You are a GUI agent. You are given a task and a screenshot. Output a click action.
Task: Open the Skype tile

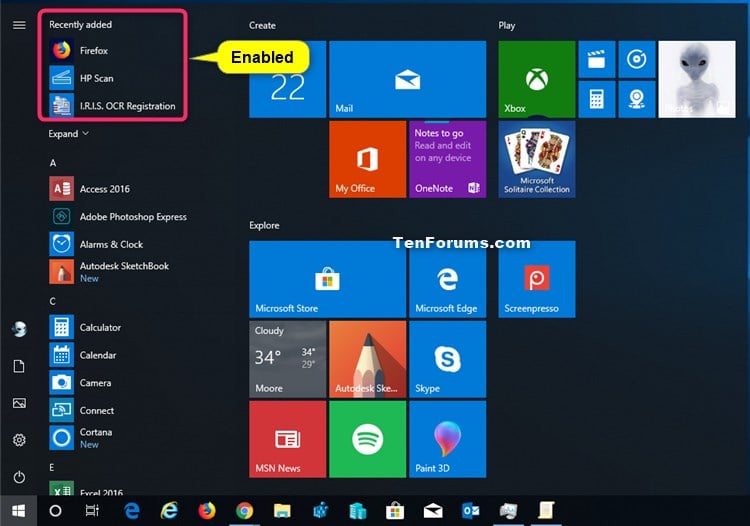[448, 359]
